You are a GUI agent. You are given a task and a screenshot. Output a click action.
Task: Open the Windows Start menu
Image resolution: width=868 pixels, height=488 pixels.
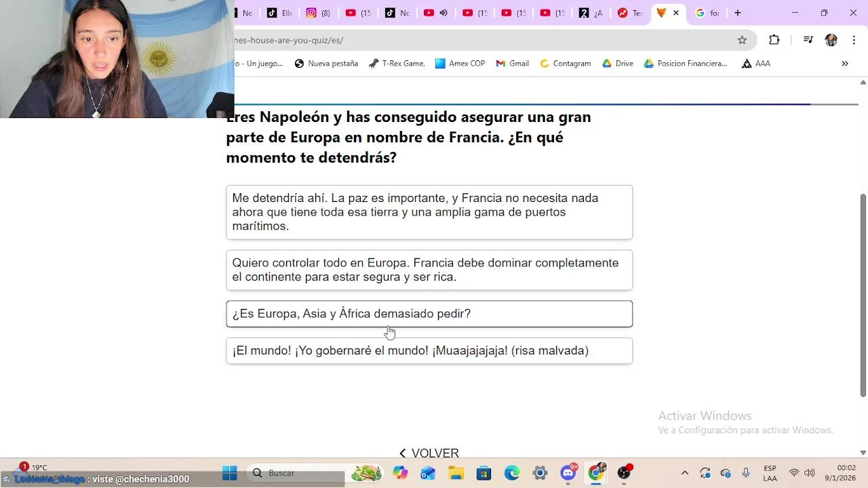click(x=230, y=473)
